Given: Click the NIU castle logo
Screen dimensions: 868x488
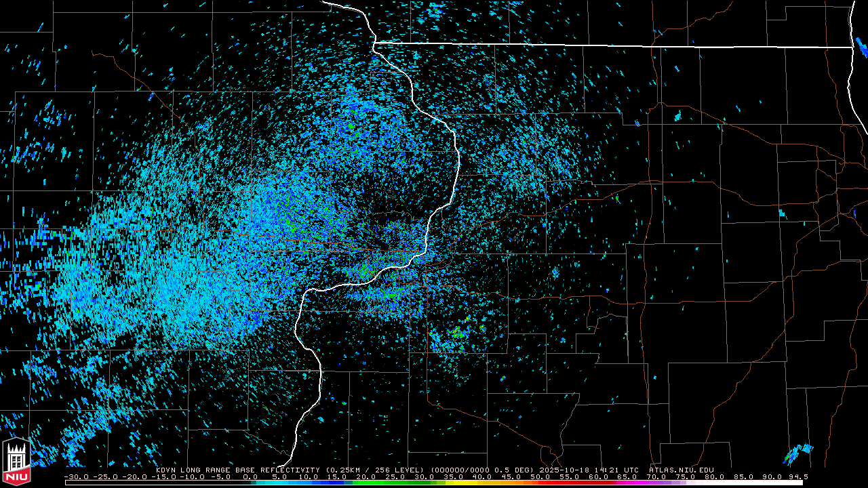Looking at the screenshot, I should tap(16, 462).
